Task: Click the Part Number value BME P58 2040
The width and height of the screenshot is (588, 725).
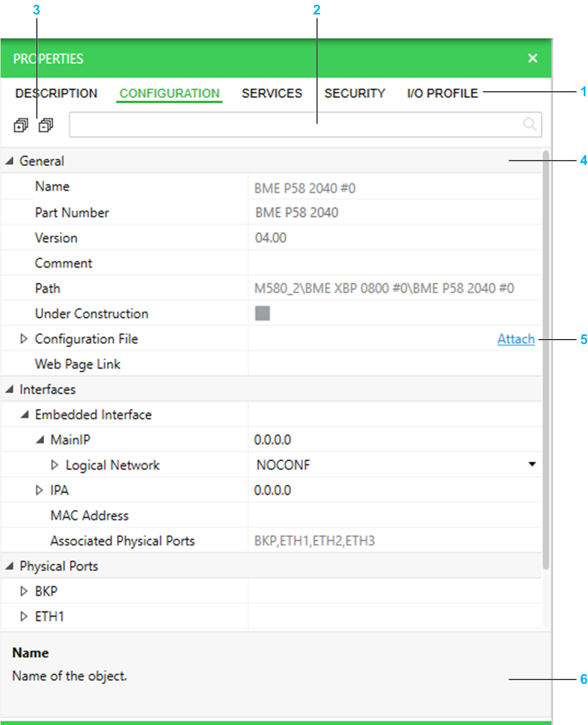Action: pos(296,212)
